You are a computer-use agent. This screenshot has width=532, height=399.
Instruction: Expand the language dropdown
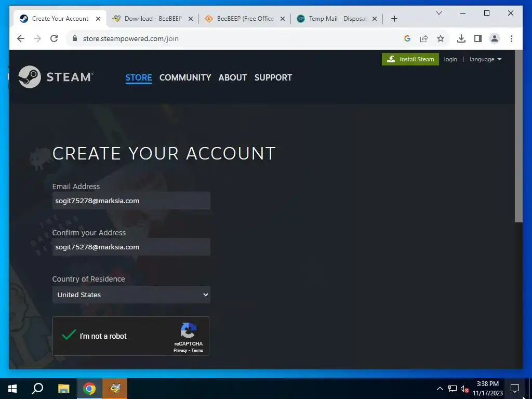coord(485,59)
